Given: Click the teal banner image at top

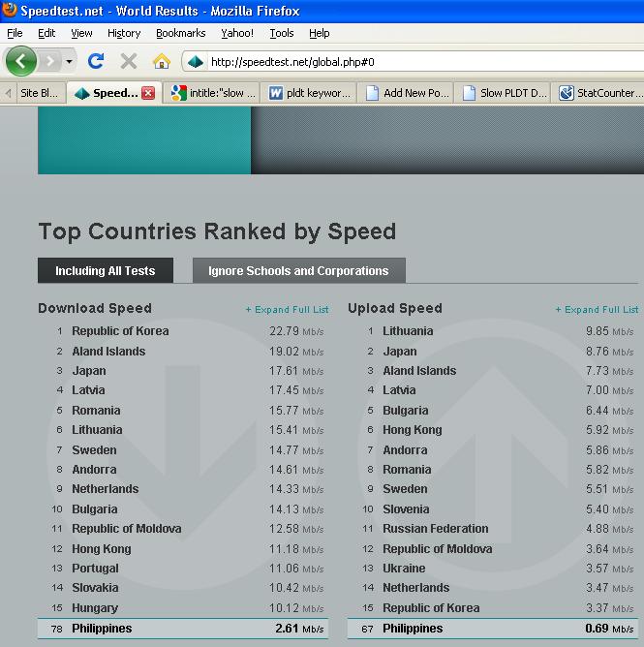Looking at the screenshot, I should (x=144, y=140).
